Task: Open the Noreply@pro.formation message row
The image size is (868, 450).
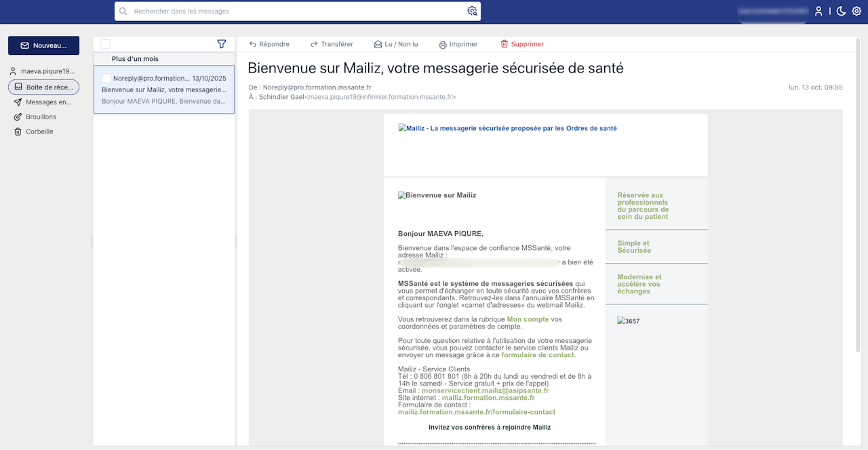Action: [164, 89]
